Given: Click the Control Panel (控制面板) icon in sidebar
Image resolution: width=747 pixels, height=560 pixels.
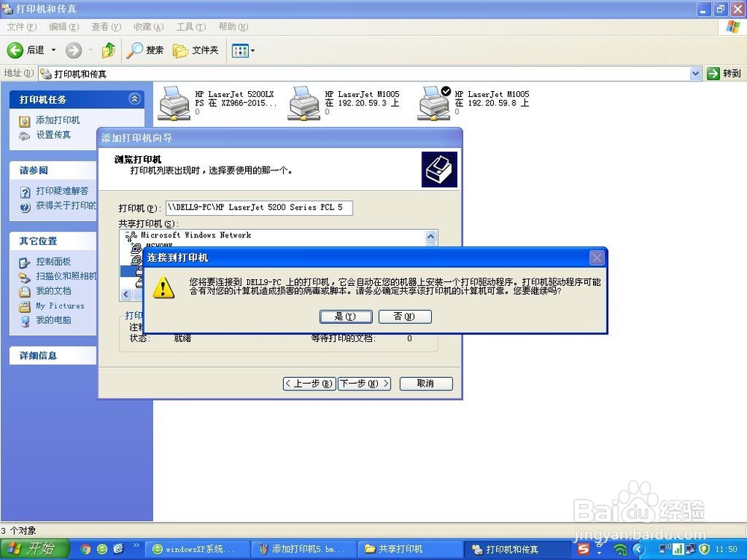Looking at the screenshot, I should [x=25, y=262].
